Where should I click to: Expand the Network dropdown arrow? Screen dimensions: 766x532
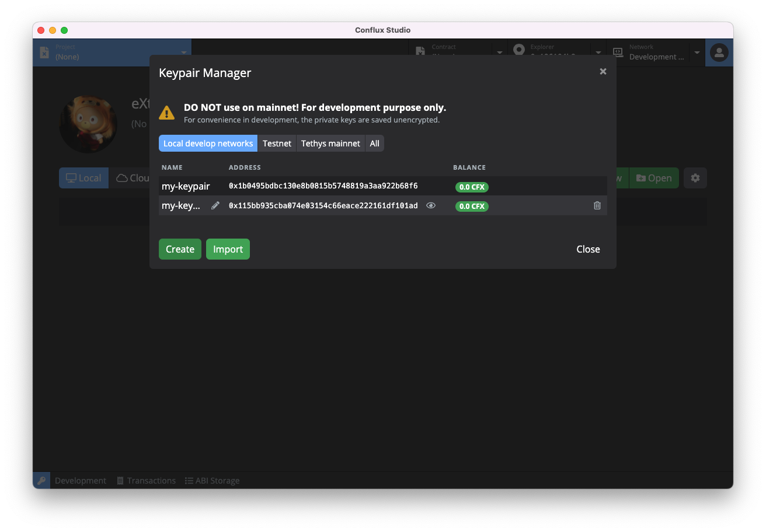coord(697,52)
